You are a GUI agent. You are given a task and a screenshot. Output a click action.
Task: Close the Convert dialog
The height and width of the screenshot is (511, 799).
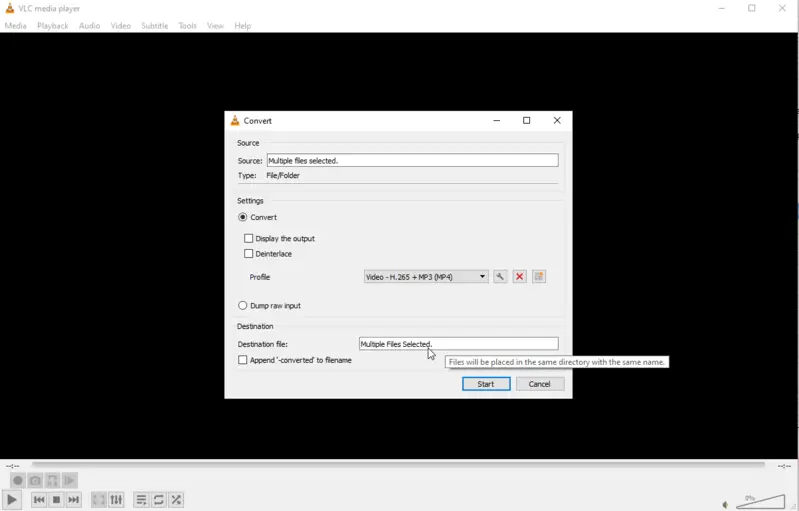(x=557, y=120)
